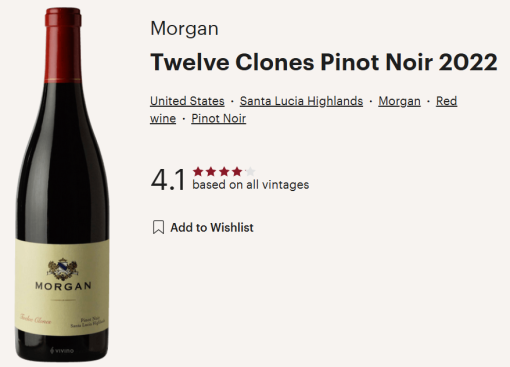The height and width of the screenshot is (367, 510).
Task: Open the Santa Lucia Highlands region link
Action: click(x=301, y=101)
